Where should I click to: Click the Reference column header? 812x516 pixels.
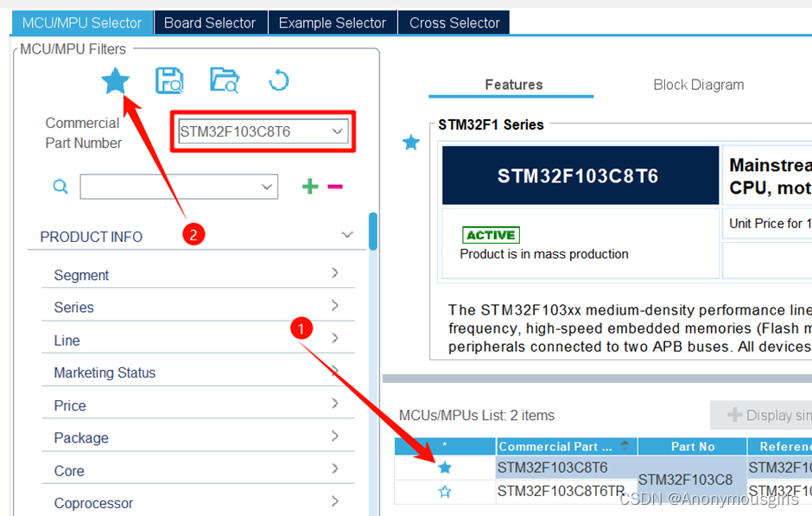[780, 446]
